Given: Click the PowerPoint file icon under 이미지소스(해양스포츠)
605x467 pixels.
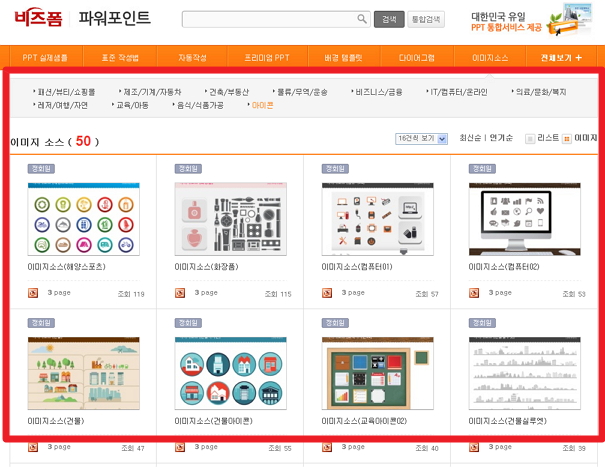Looking at the screenshot, I should tap(33, 293).
